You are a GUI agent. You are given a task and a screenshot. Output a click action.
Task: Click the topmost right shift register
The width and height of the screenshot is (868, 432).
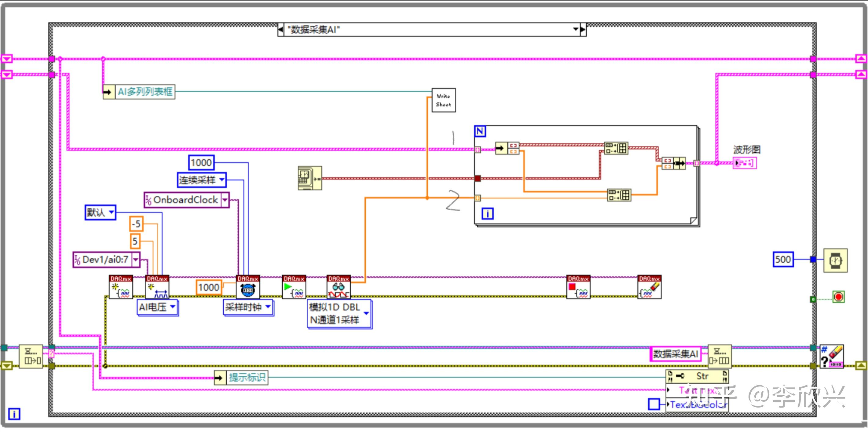pos(861,59)
